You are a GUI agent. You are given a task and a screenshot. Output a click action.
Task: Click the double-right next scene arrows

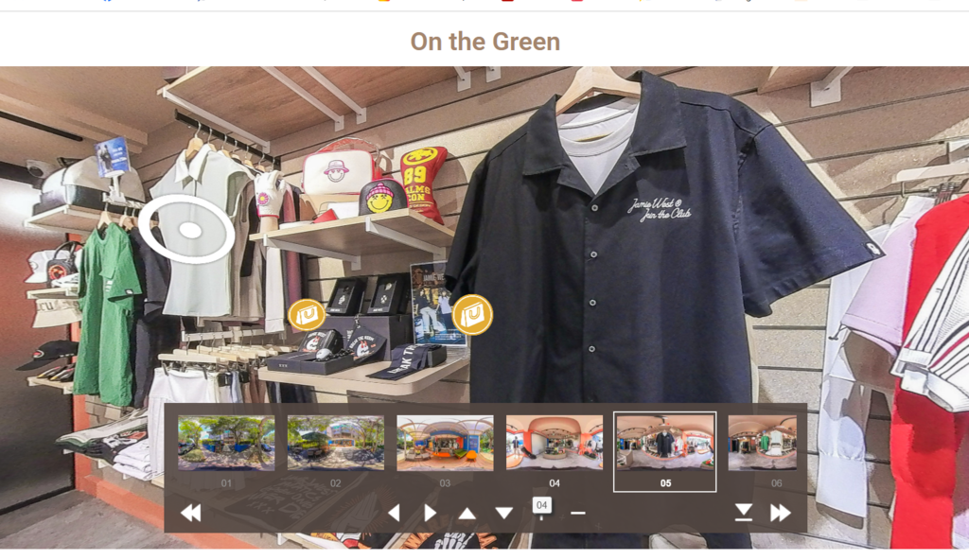point(781,513)
